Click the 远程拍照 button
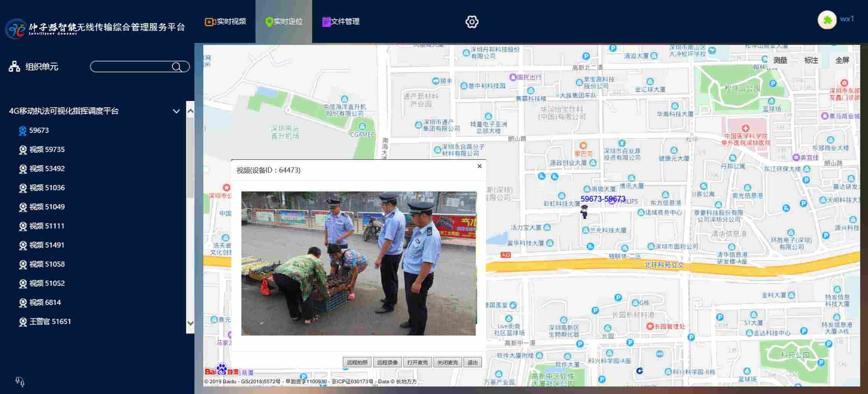This screenshot has height=394, width=868. (x=357, y=362)
